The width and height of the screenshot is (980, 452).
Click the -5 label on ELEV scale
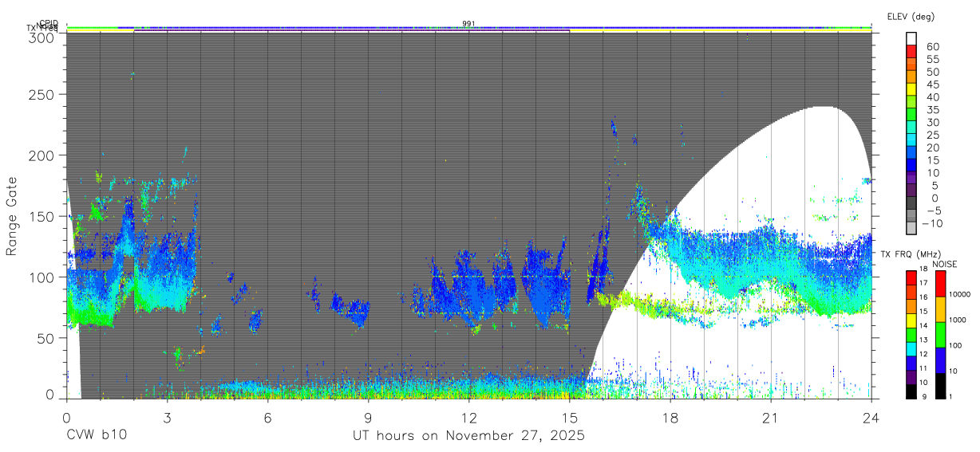pos(933,210)
